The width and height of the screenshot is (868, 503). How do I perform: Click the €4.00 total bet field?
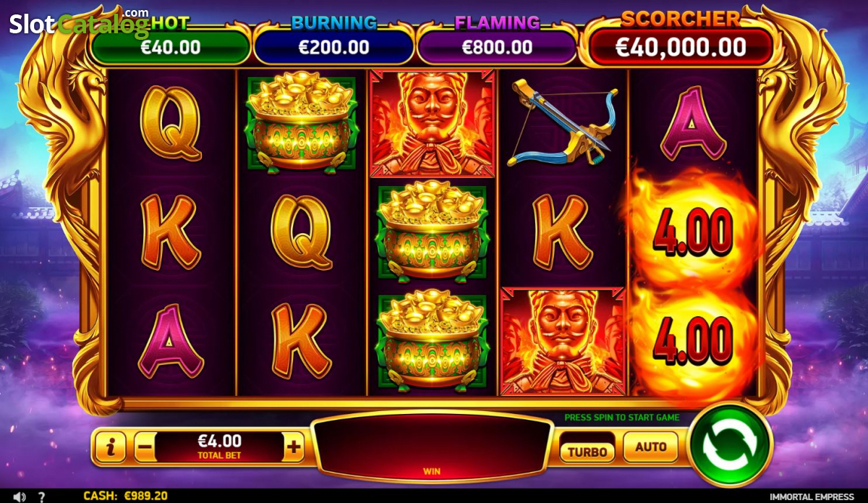[x=219, y=447]
